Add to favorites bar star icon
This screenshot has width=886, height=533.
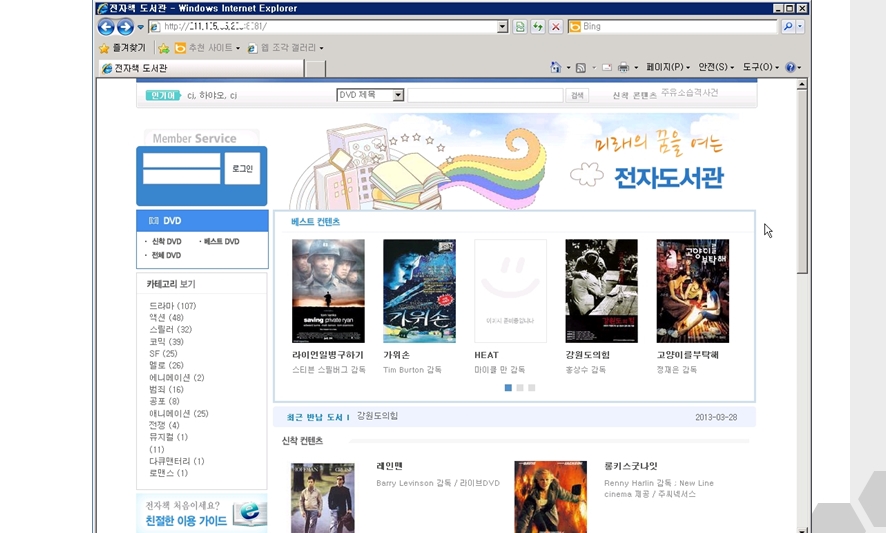click(163, 48)
